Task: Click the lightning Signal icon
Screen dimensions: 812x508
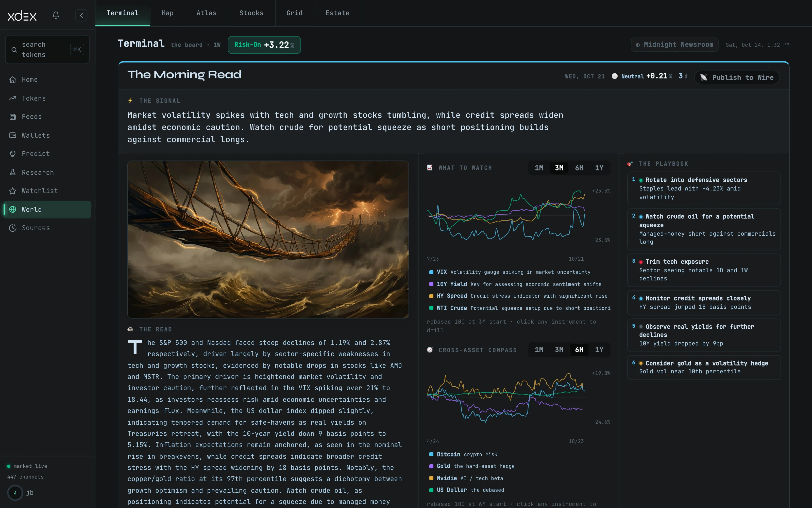Action: [x=130, y=101]
